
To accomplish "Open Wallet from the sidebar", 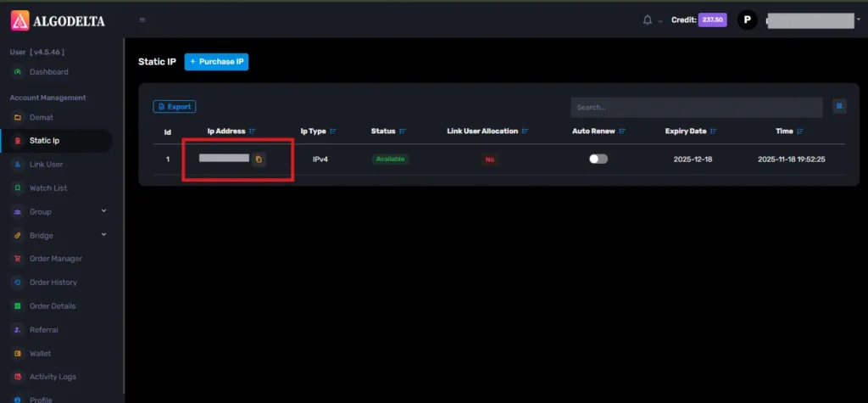I will coord(41,353).
